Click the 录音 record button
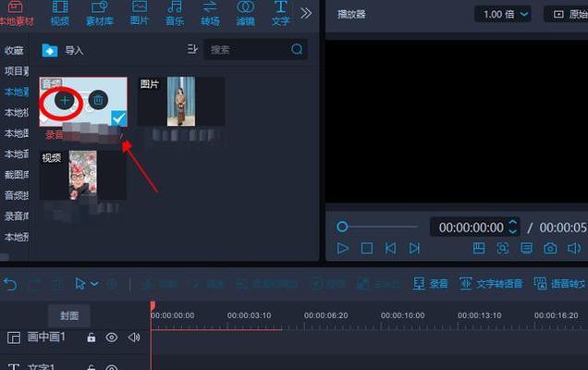 431,284
